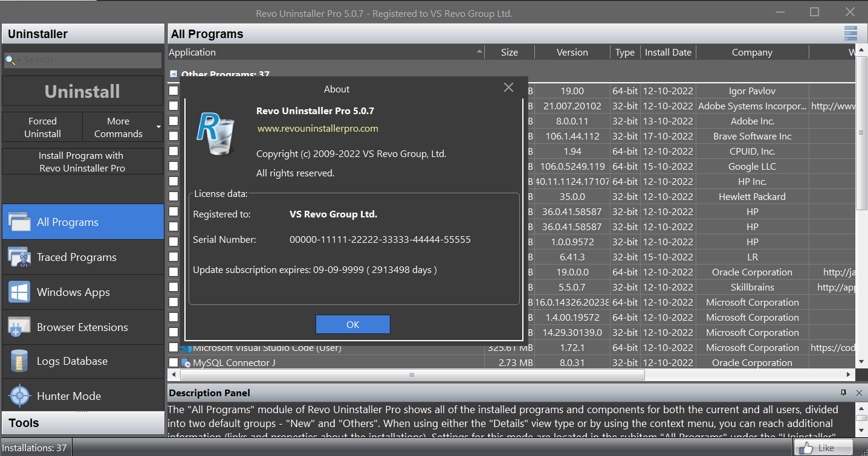Select the checkbox for the Hewlett Packard row
The image size is (868, 456).
point(173,196)
